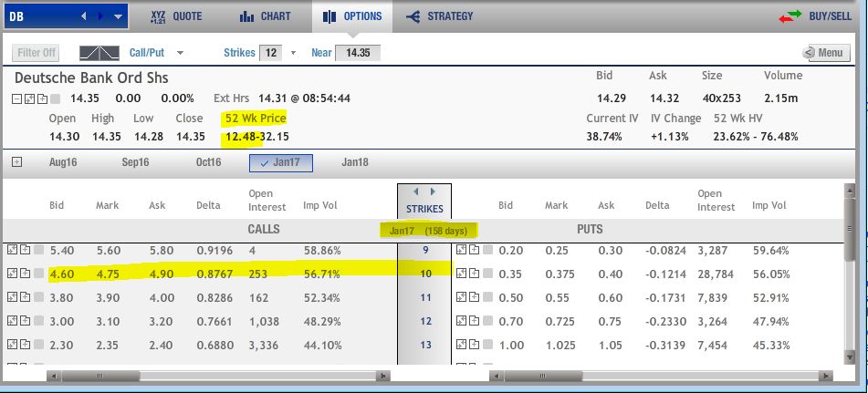This screenshot has width=868, height=393.
Task: Go to next symbol with the right arrow by DB
Action: [x=100, y=16]
